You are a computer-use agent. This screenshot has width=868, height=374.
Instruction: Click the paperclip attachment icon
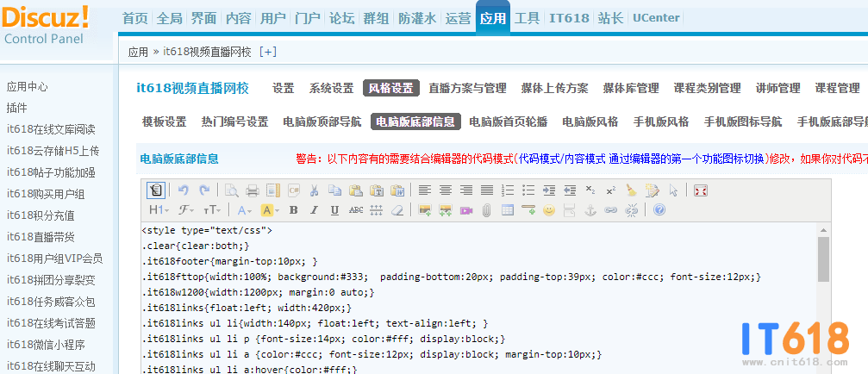point(486,210)
